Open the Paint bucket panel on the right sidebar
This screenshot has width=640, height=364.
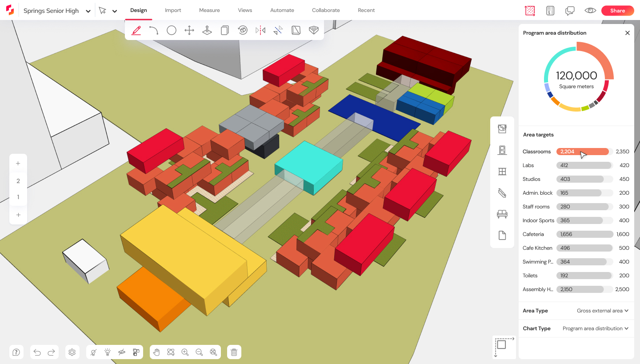502,128
